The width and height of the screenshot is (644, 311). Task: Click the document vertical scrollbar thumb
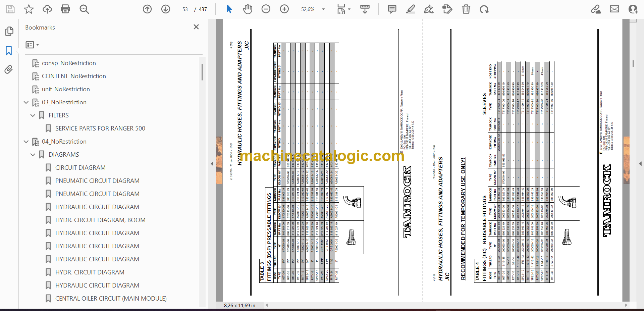click(x=633, y=63)
